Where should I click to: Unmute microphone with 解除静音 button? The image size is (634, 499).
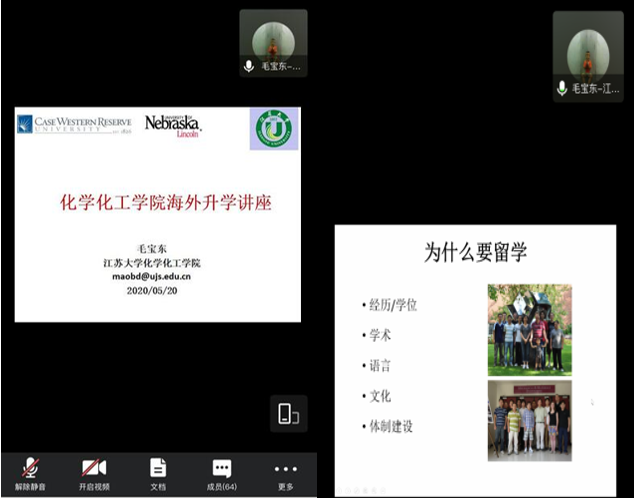(x=31, y=474)
